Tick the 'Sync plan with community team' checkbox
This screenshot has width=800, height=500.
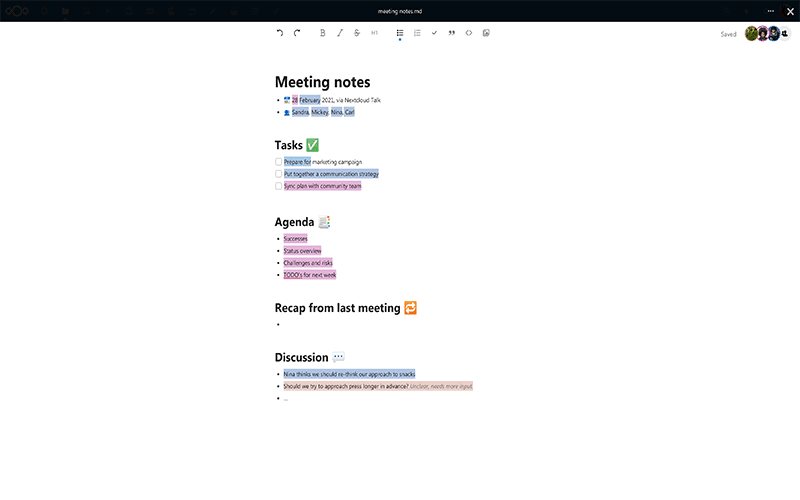coord(279,185)
